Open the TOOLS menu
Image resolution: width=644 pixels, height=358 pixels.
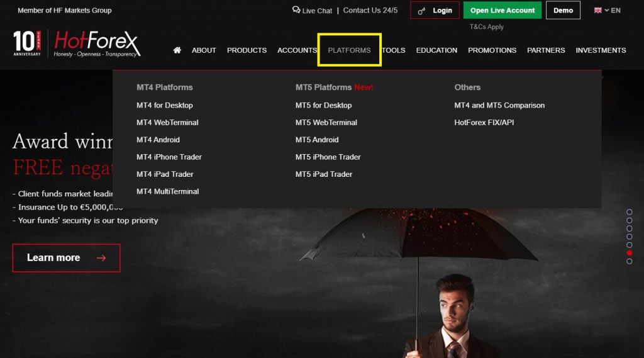[x=394, y=50]
